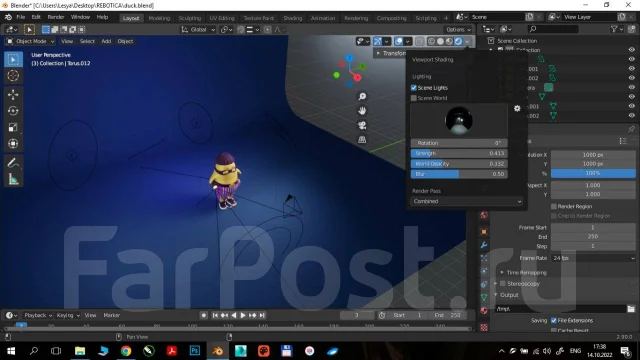Jump to the timeline end frame
Image resolution: width=640 pixels, height=360 pixels.
[x=262, y=315]
